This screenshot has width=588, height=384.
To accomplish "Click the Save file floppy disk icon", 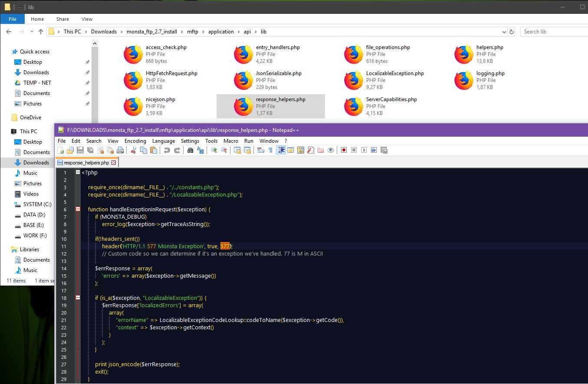I will coord(80,150).
